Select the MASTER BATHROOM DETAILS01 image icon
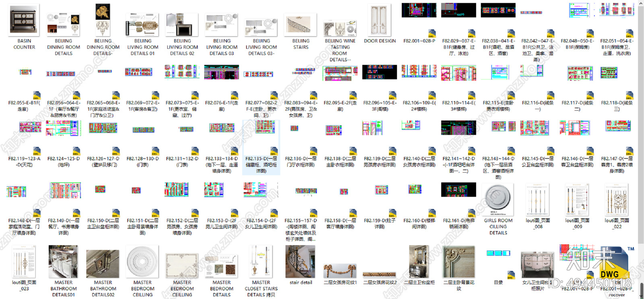Screen dimensions: 644x299 click(x=64, y=262)
